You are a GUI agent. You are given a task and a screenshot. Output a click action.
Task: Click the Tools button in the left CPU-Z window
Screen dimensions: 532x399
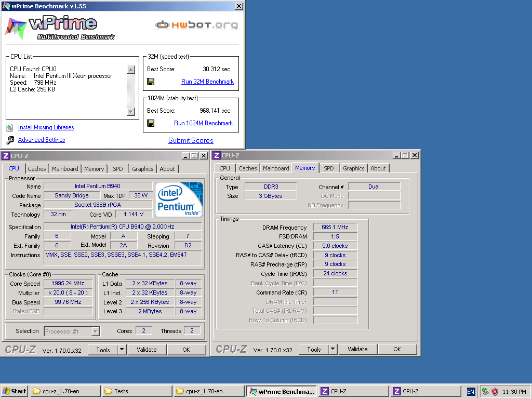pos(103,350)
